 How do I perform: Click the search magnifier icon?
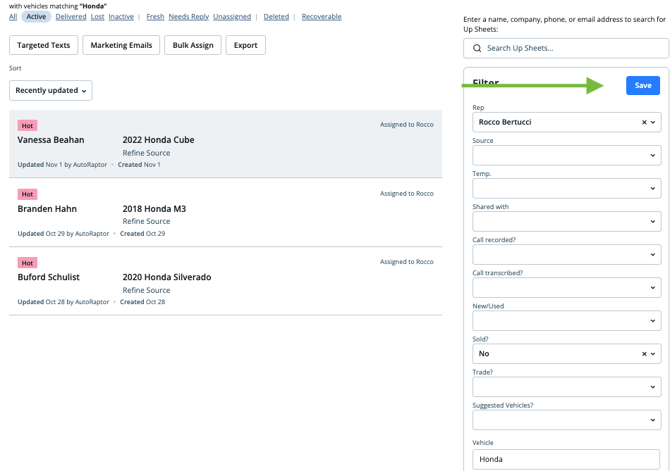(x=477, y=48)
